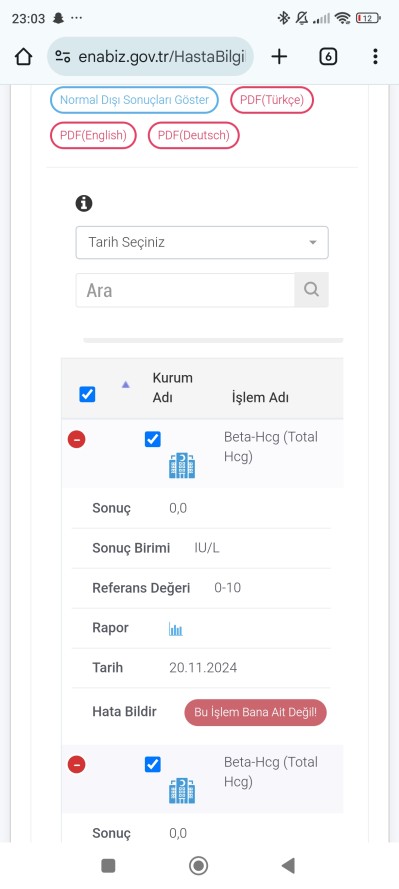The height and width of the screenshot is (889, 399).
Task: Uncheck the second Beta-Hcg row checkbox
Action: (x=152, y=764)
